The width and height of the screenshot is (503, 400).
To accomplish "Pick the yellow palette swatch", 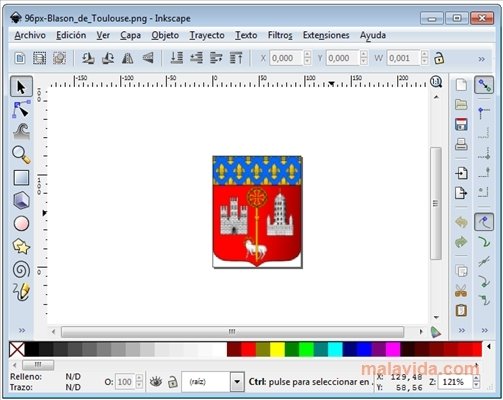I will click(277, 349).
